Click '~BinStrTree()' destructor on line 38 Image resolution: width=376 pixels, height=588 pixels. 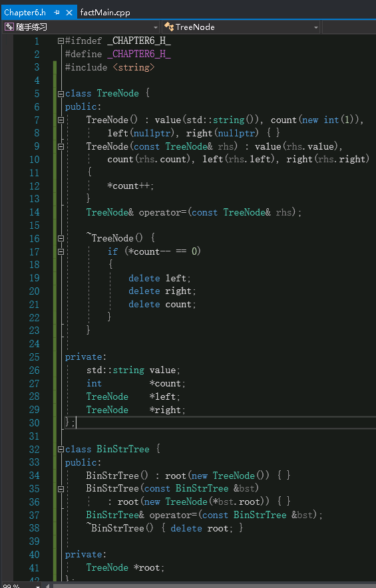120,528
